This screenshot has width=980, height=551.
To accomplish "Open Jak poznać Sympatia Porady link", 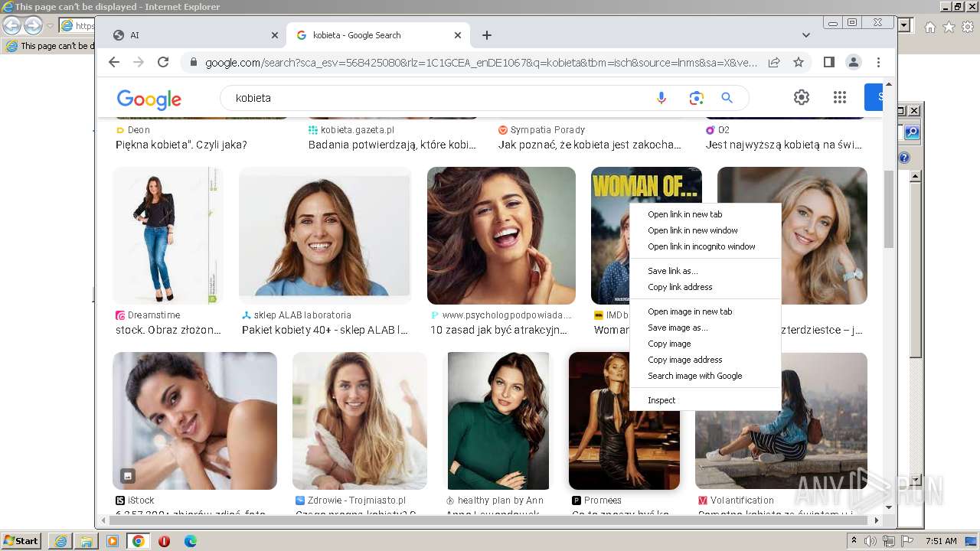I will click(590, 145).
